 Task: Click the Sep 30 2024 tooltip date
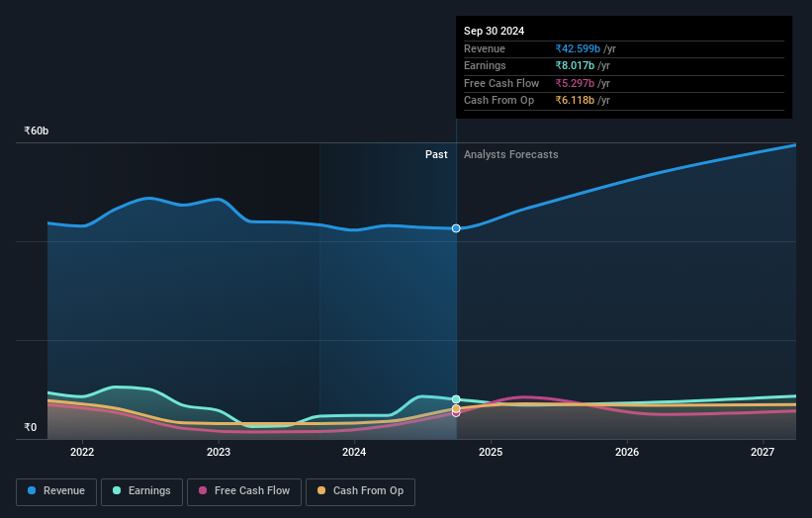click(x=494, y=31)
